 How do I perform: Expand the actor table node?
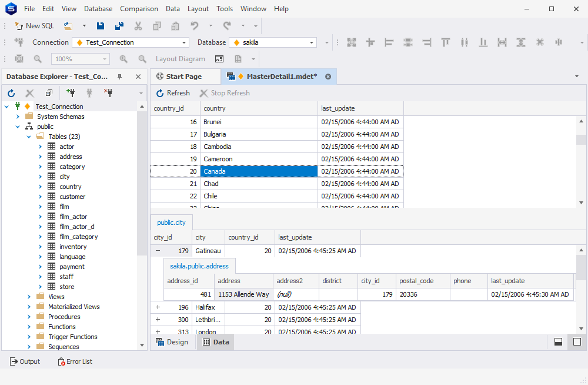[40, 147]
